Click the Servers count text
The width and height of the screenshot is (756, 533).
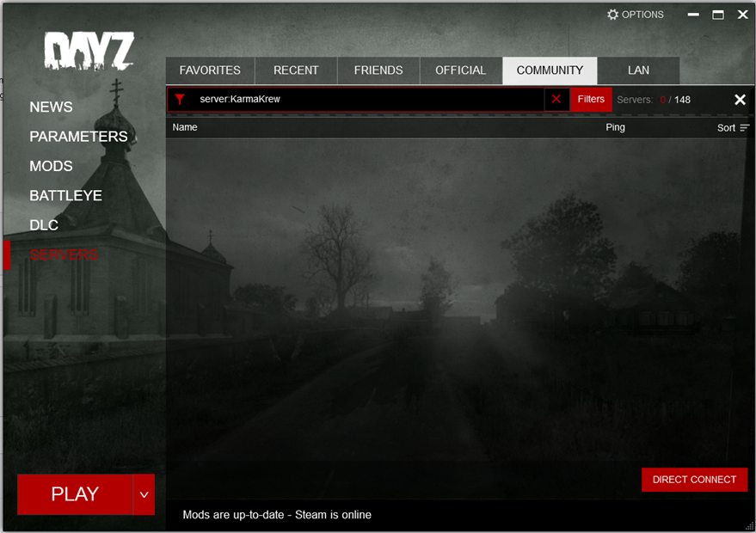(654, 100)
